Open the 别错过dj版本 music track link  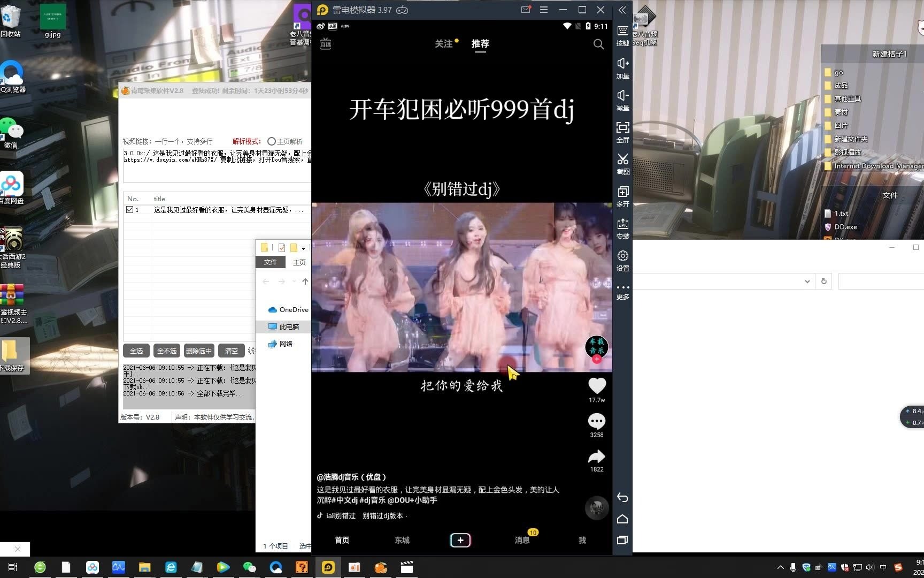pyautogui.click(x=382, y=516)
